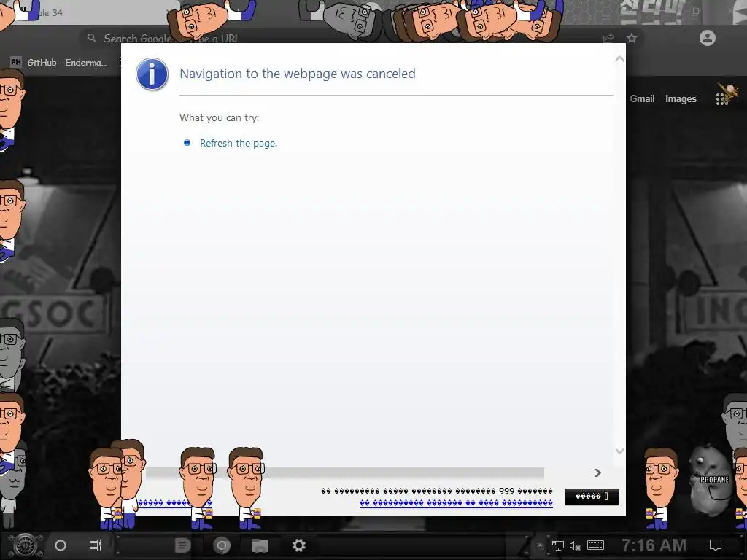747x560 pixels.
Task: Open Task View icon on taskbar
Action: tap(96, 545)
